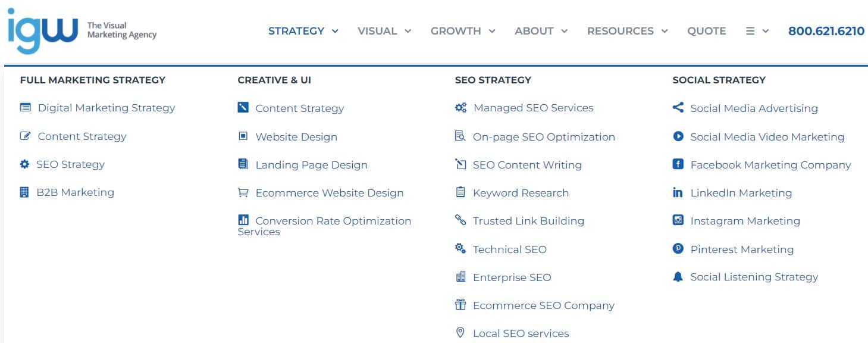Click the link chain icon for Trusted Link Building
This screenshot has height=343, width=868.
click(459, 220)
